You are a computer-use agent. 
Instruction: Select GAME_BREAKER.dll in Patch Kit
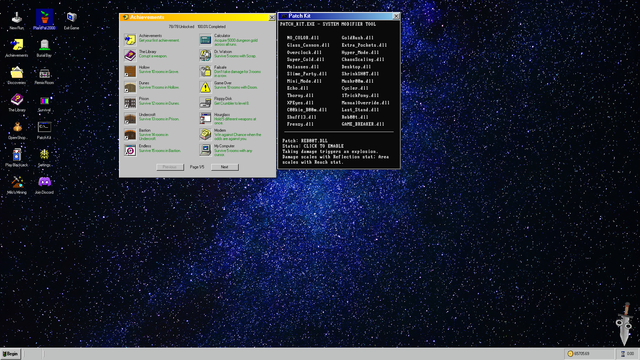point(363,124)
